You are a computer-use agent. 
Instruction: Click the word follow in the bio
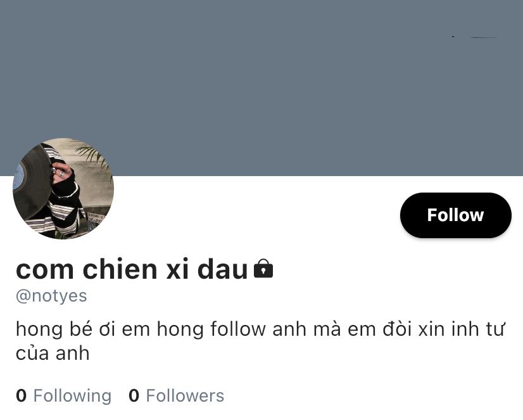pyautogui.click(x=238, y=329)
